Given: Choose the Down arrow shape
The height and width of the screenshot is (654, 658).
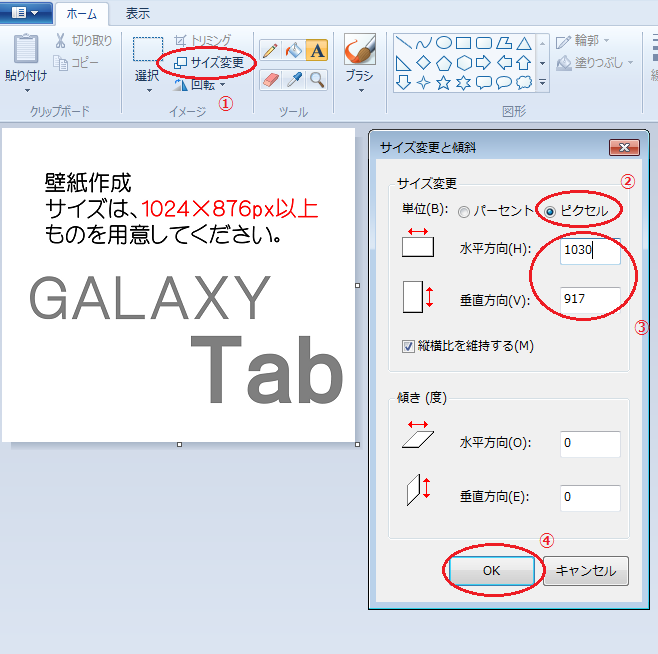Looking at the screenshot, I should pos(404,83).
